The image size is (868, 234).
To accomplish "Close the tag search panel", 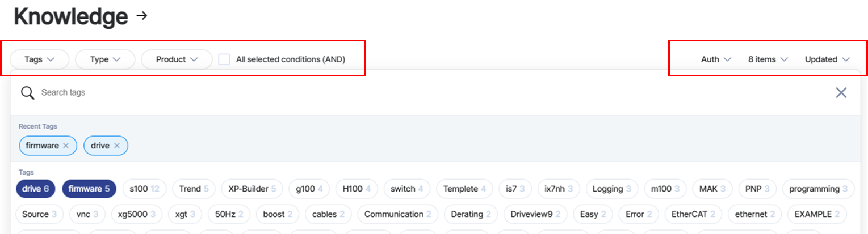I will tap(841, 92).
